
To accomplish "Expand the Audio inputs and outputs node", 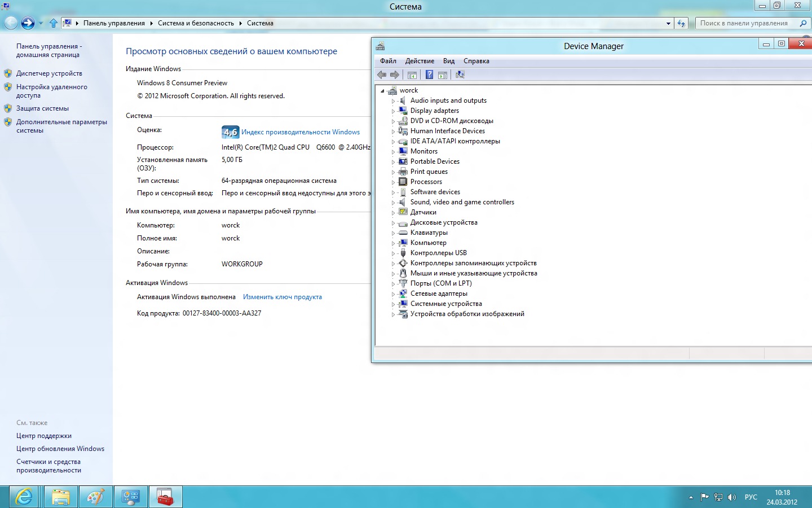I will [393, 101].
